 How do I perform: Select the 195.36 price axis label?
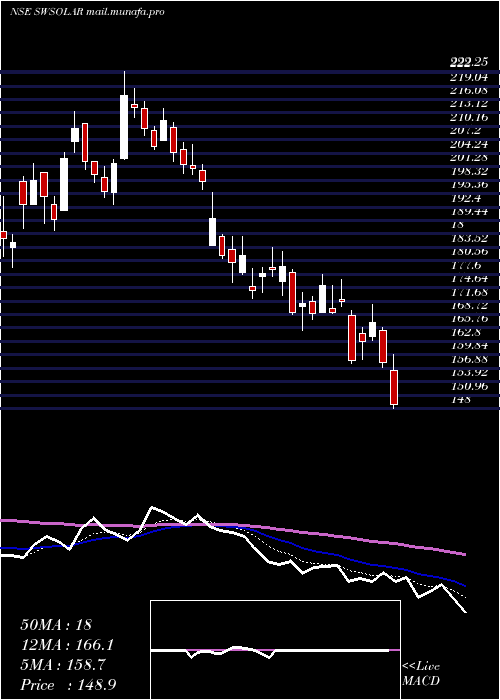pyautogui.click(x=469, y=184)
